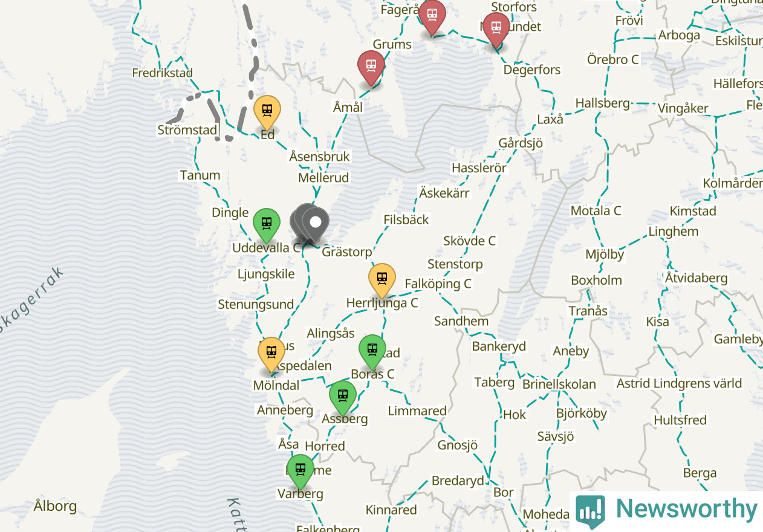Click the grey marker with white dot
Image resolution: width=763 pixels, height=532 pixels.
click(x=315, y=224)
